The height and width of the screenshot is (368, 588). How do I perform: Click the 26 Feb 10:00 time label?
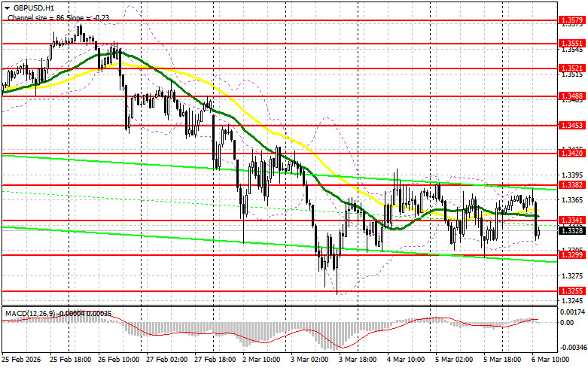pos(119,360)
